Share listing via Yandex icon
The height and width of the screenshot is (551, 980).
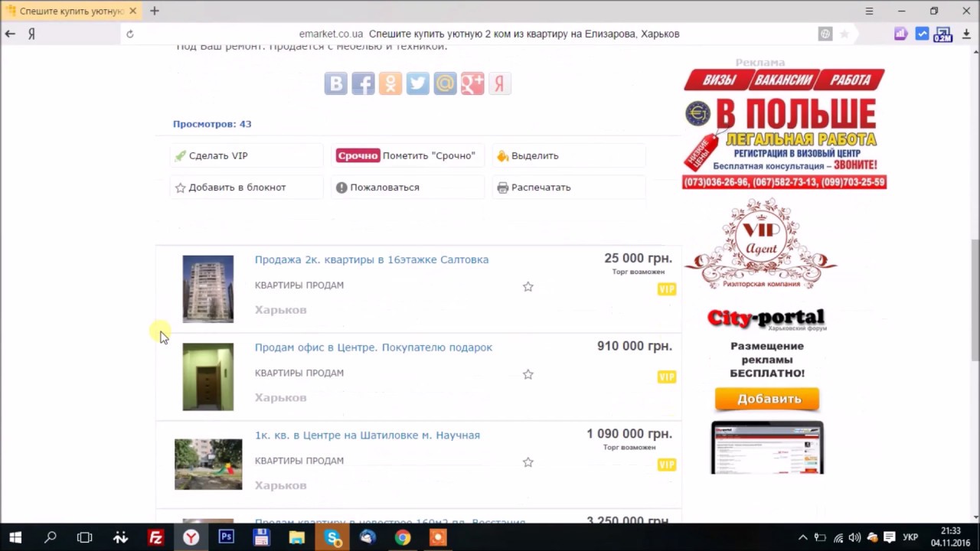499,83
